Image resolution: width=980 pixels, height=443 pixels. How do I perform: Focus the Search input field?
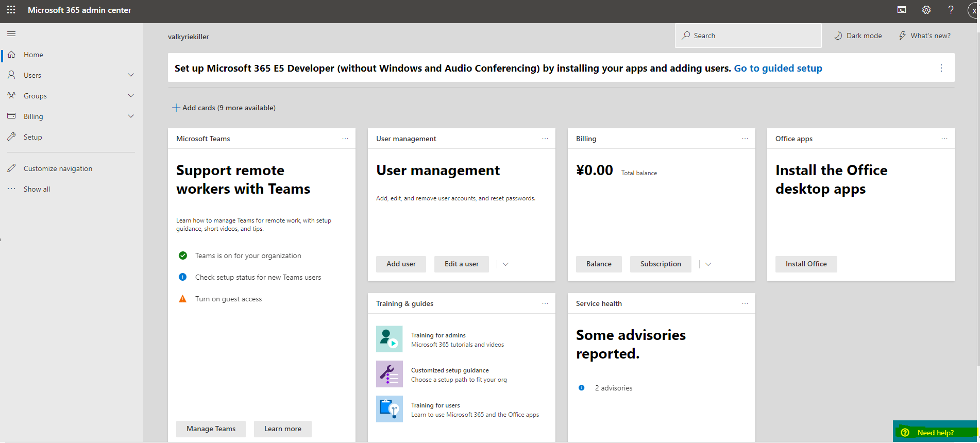tap(748, 36)
